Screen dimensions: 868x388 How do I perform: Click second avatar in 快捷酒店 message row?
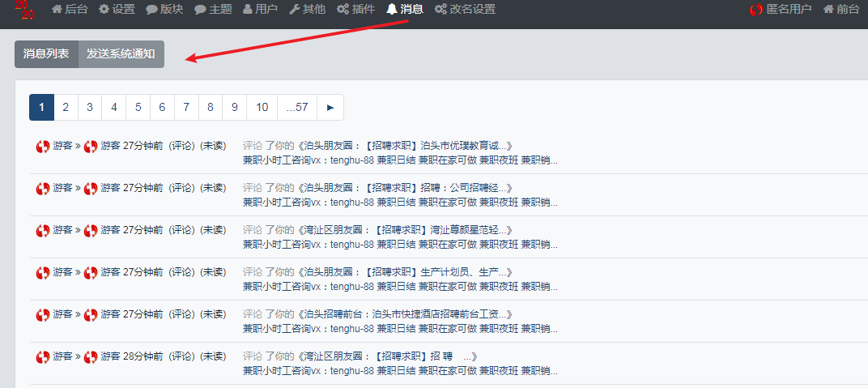pyautogui.click(x=91, y=314)
